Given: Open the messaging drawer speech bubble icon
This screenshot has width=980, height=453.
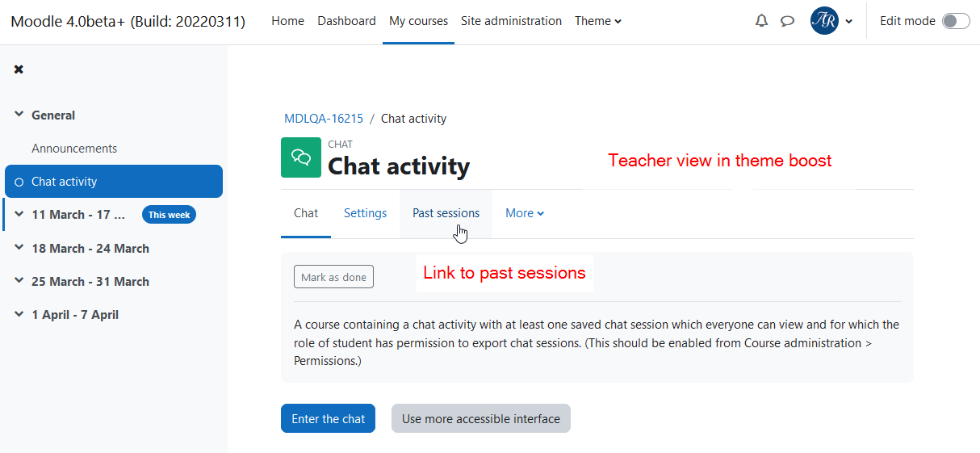Looking at the screenshot, I should (787, 21).
